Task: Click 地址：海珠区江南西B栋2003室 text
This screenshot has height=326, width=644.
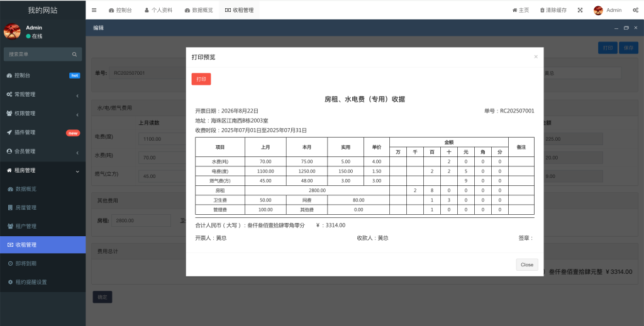Action: (x=231, y=121)
